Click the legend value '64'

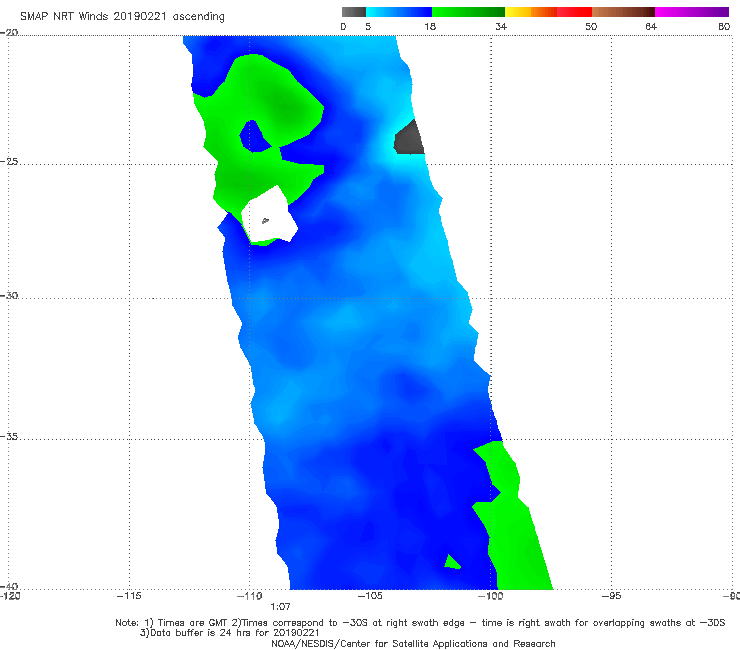click(x=651, y=27)
